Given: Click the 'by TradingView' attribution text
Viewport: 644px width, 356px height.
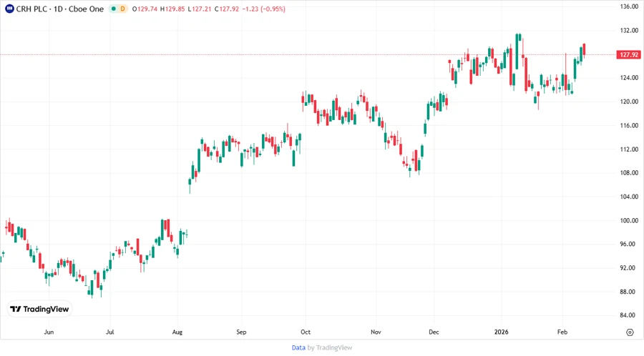Looking at the screenshot, I should point(330,347).
